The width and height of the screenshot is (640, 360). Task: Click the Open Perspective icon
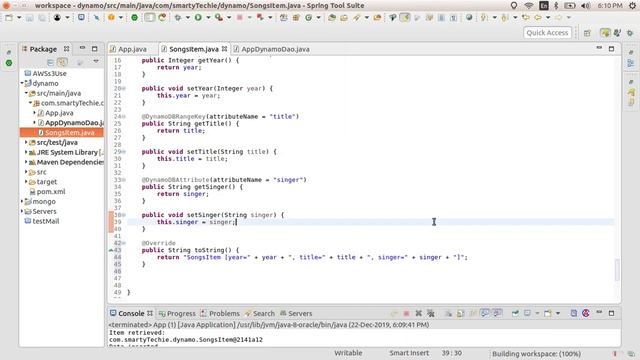pyautogui.click(x=587, y=33)
